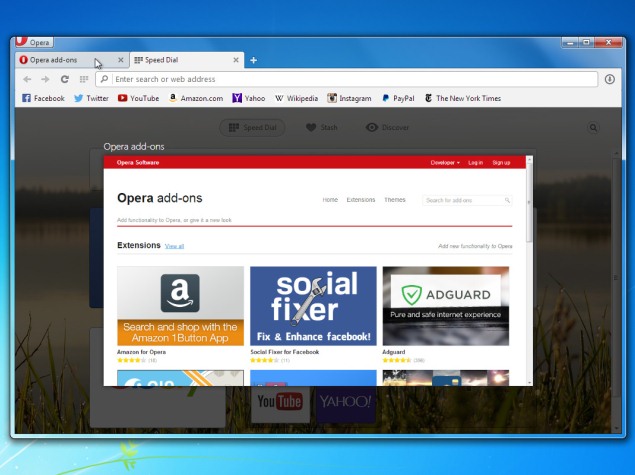Click the View all extensions link
The image size is (635, 475).
pos(174,246)
